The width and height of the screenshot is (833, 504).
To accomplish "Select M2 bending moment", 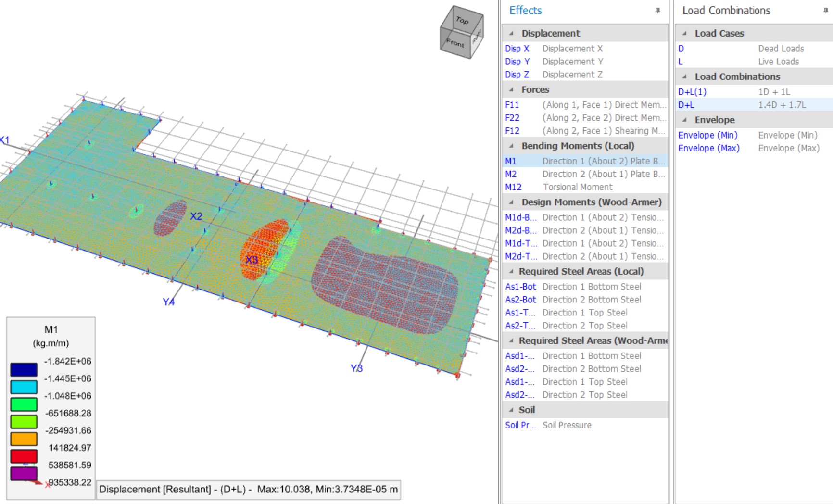I will (585, 174).
